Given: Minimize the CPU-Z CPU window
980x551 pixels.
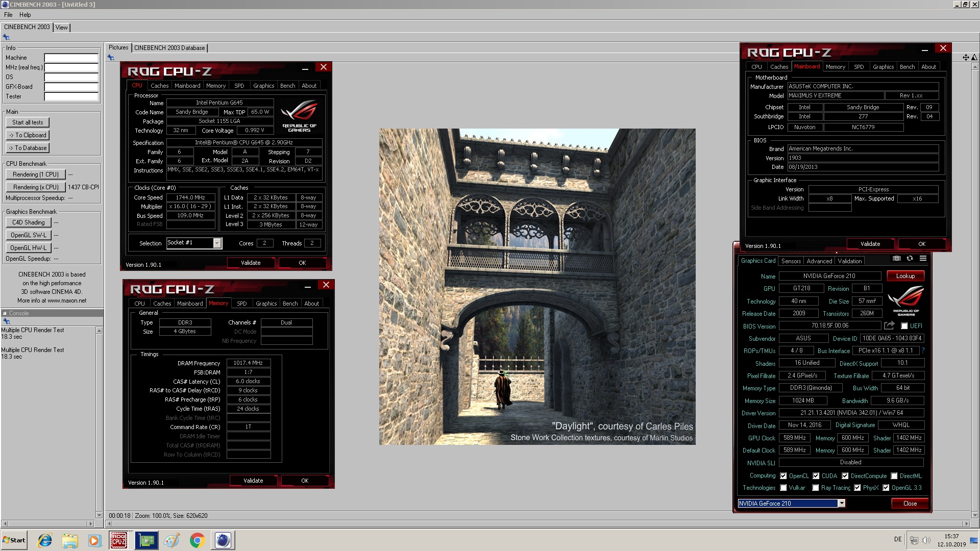Looking at the screenshot, I should (305, 68).
